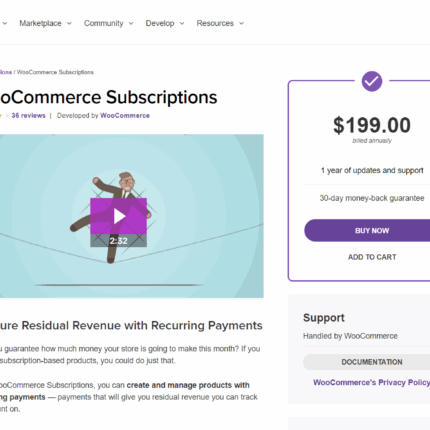Open the Develop menu item
The image size is (430, 430).
[160, 23]
